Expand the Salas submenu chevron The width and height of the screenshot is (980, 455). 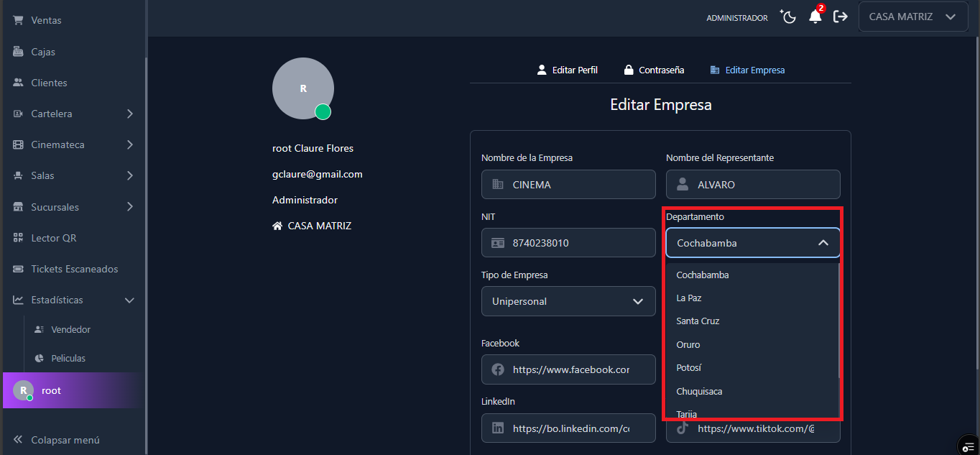[x=129, y=175]
